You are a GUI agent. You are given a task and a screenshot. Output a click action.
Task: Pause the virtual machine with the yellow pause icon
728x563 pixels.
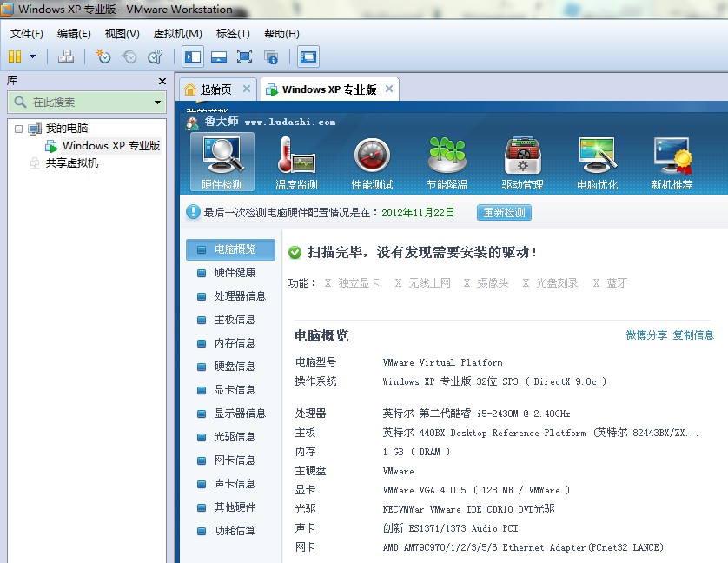click(x=15, y=56)
